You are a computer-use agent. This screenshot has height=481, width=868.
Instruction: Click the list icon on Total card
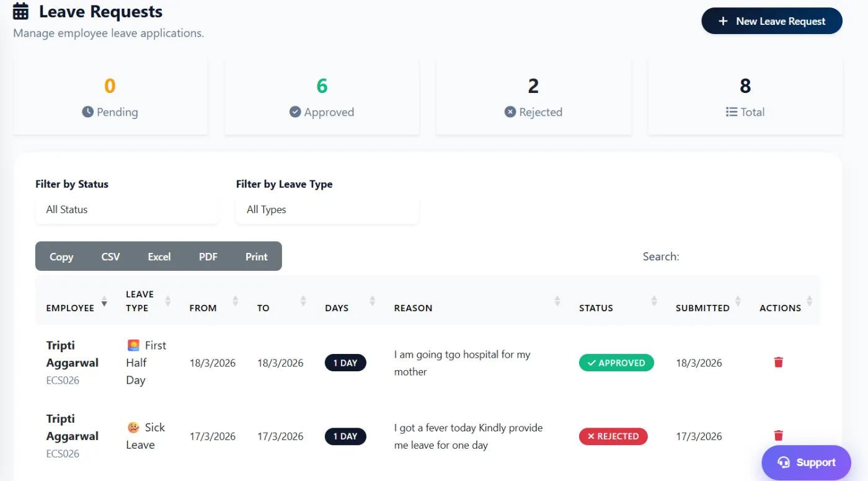click(732, 112)
